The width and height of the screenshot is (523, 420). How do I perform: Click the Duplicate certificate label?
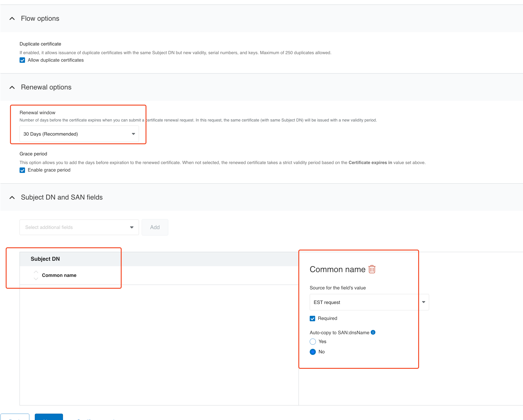[x=40, y=44]
